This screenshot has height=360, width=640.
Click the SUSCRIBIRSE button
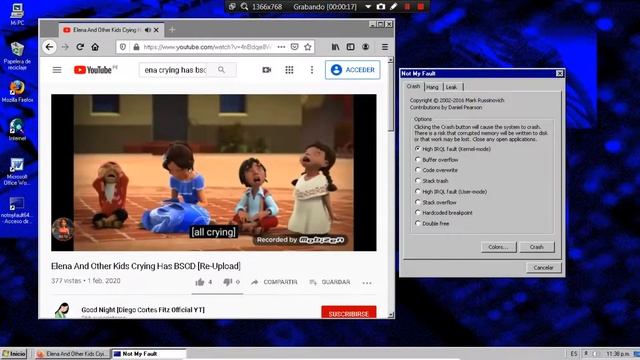click(x=349, y=312)
